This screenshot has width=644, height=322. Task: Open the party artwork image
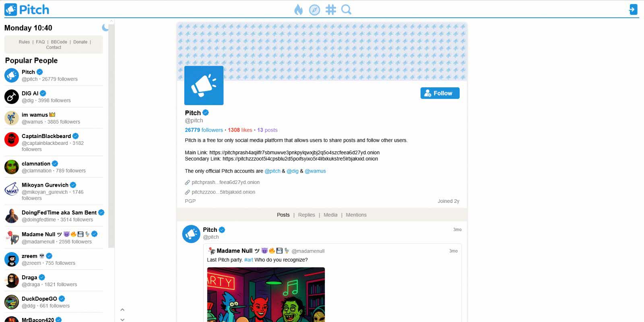266,295
